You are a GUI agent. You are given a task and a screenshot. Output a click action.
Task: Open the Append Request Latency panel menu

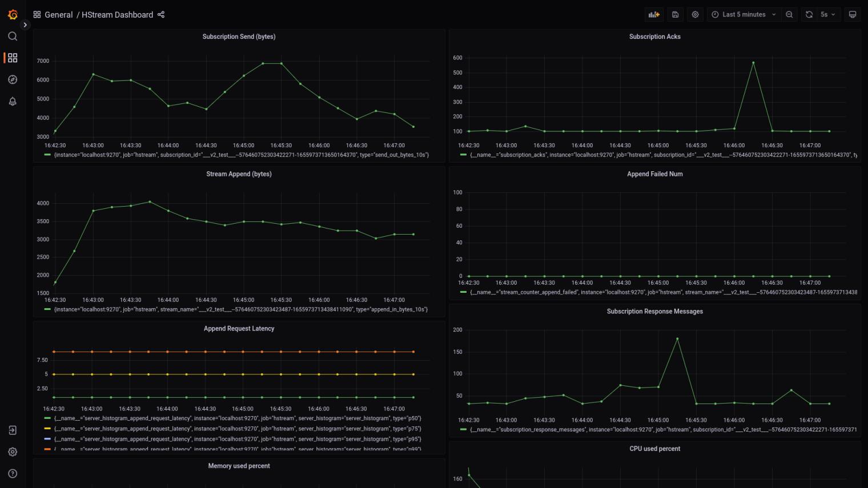[239, 329]
